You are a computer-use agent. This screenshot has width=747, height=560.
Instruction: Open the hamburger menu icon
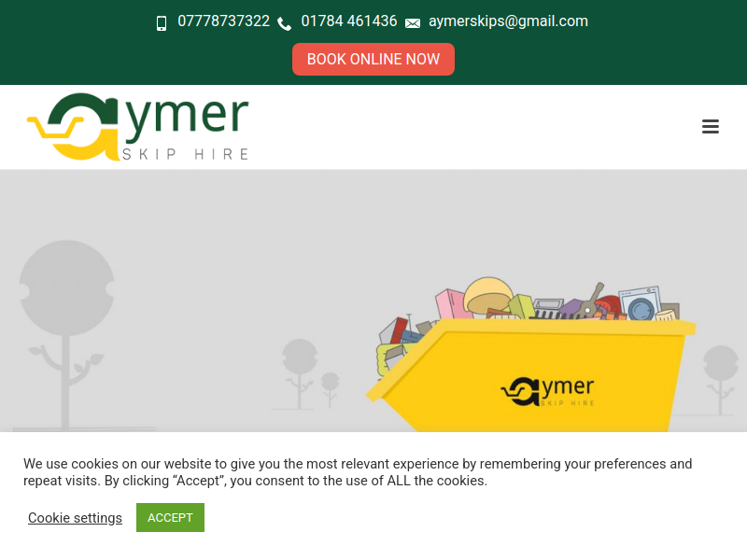pos(710,127)
